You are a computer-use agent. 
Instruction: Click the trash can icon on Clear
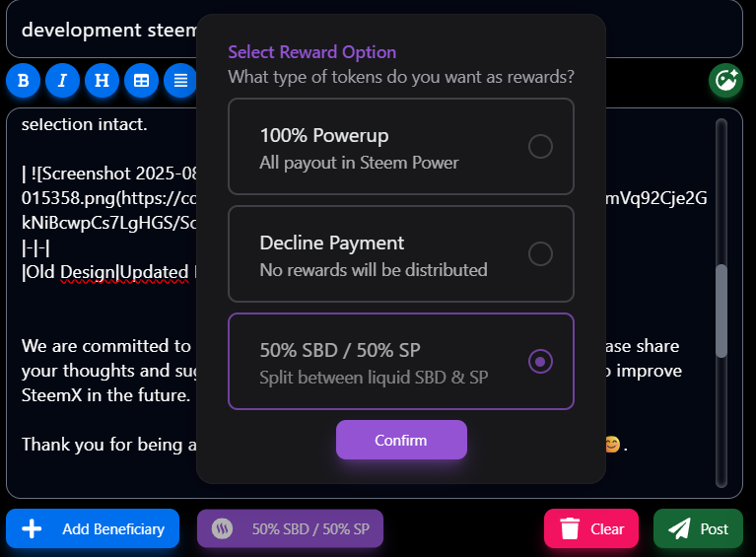[570, 529]
